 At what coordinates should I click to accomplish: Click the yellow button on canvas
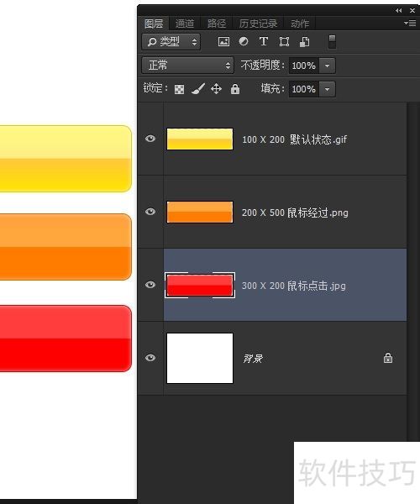(66, 159)
